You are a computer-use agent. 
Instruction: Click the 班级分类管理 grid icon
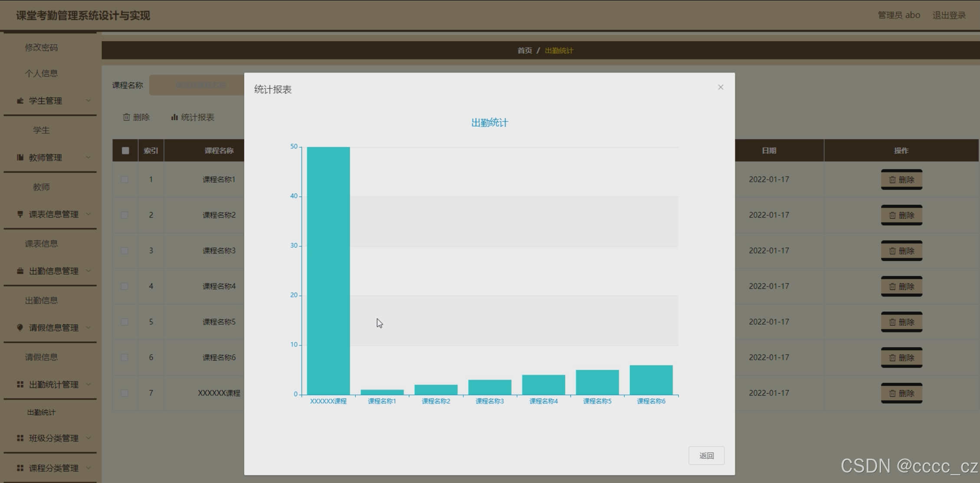20,438
